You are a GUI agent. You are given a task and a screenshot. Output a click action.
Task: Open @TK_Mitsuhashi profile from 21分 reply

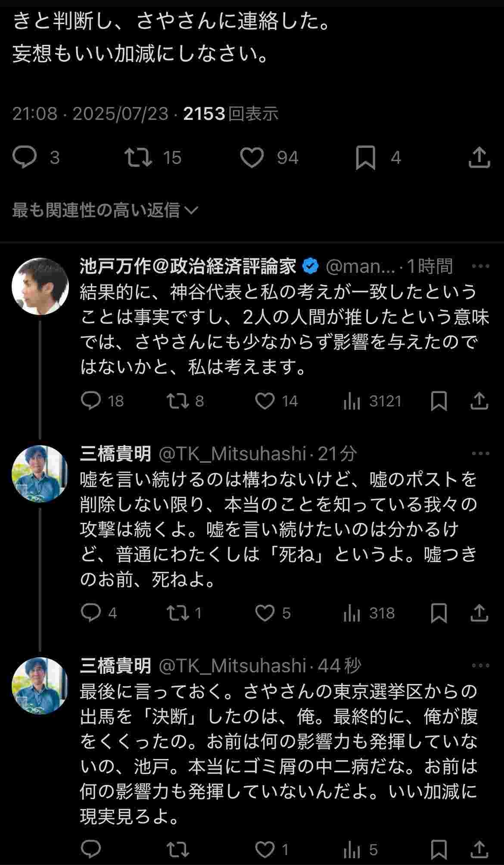click(x=233, y=453)
